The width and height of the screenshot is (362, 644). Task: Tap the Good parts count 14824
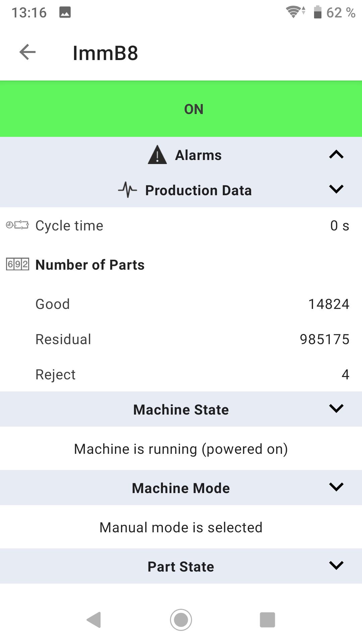tap(329, 304)
